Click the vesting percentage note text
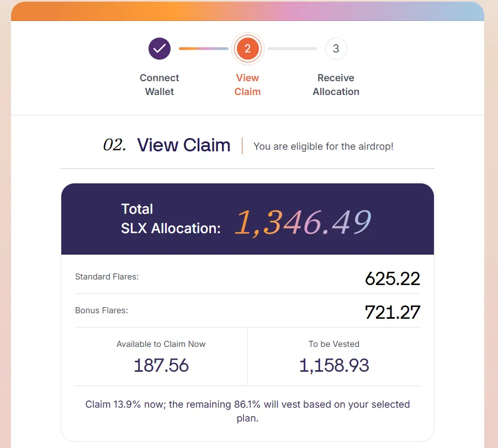Image resolution: width=498 pixels, height=448 pixels. tap(247, 411)
